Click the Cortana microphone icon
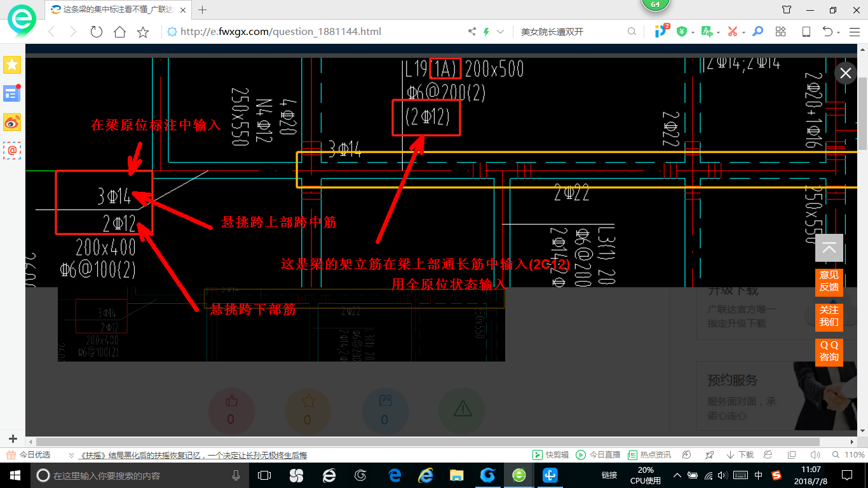Image resolution: width=868 pixels, height=488 pixels. [x=236, y=475]
